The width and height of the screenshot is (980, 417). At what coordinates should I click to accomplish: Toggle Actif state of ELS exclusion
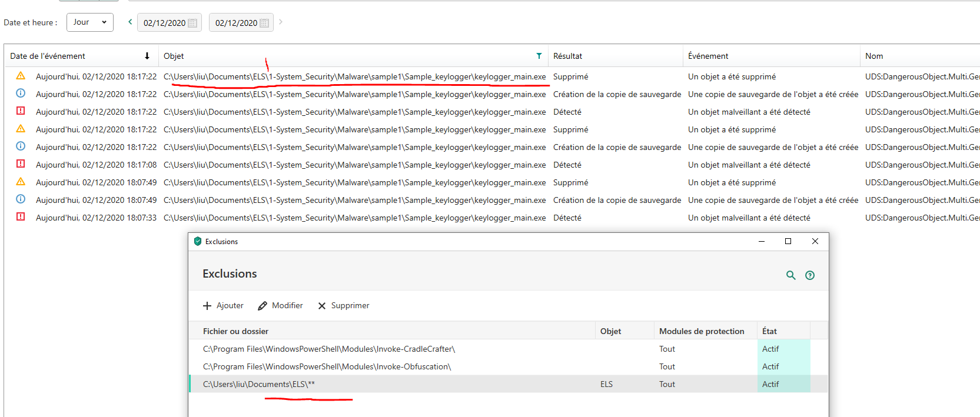pyautogui.click(x=770, y=384)
